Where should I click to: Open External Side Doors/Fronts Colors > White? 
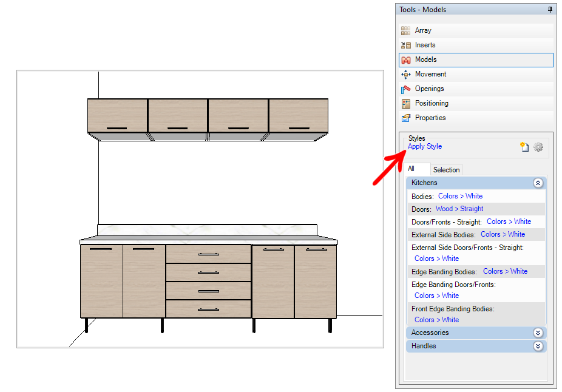pos(436,259)
